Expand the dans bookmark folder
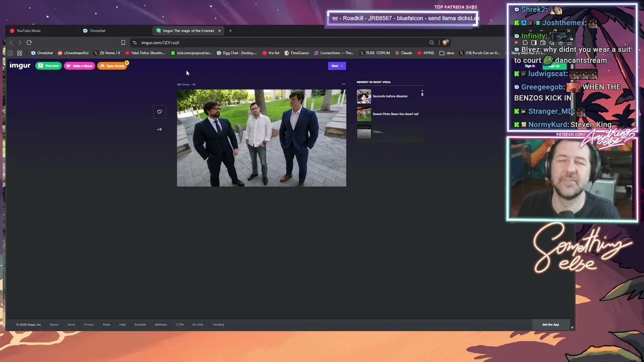This screenshot has width=644, height=362. (x=447, y=53)
